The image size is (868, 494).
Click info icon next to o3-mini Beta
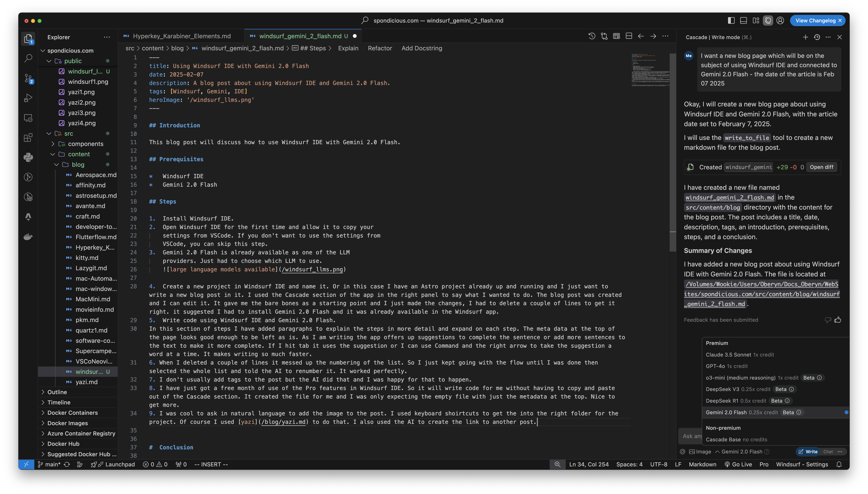pos(819,378)
